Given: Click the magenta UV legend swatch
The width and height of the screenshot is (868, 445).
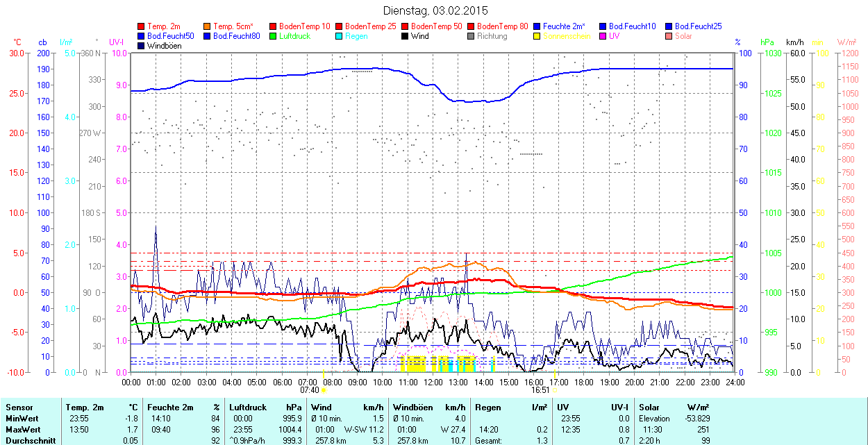Looking at the screenshot, I should click(x=603, y=36).
